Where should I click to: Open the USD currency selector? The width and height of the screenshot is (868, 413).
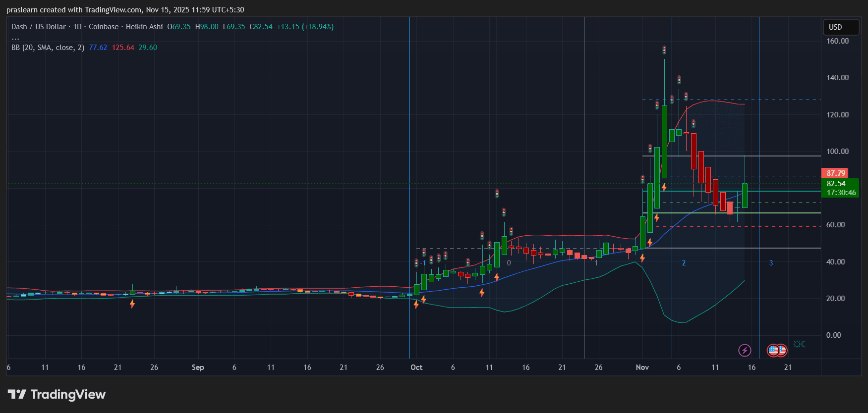click(841, 27)
